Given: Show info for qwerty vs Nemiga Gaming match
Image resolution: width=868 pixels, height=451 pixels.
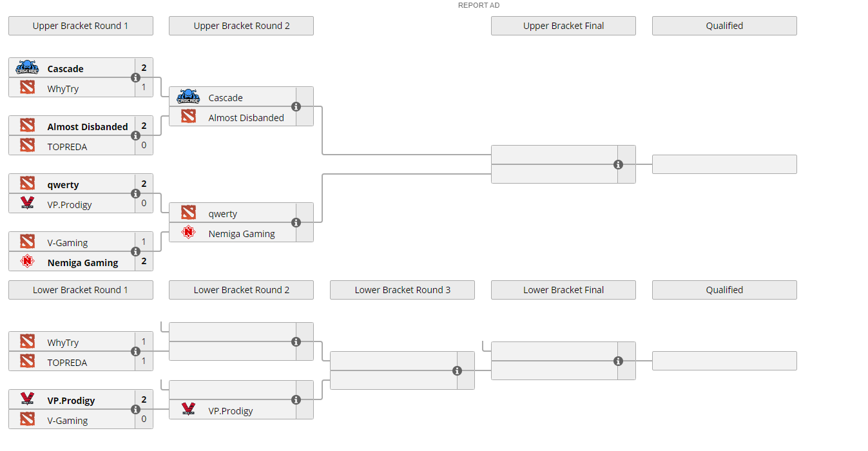Looking at the screenshot, I should 296,223.
